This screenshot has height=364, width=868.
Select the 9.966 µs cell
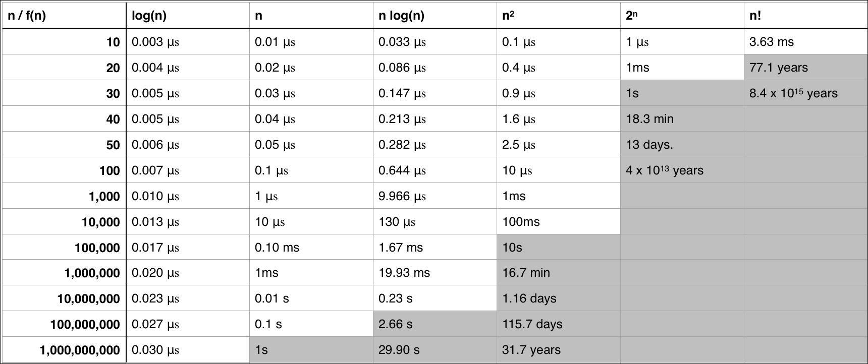pyautogui.click(x=435, y=196)
